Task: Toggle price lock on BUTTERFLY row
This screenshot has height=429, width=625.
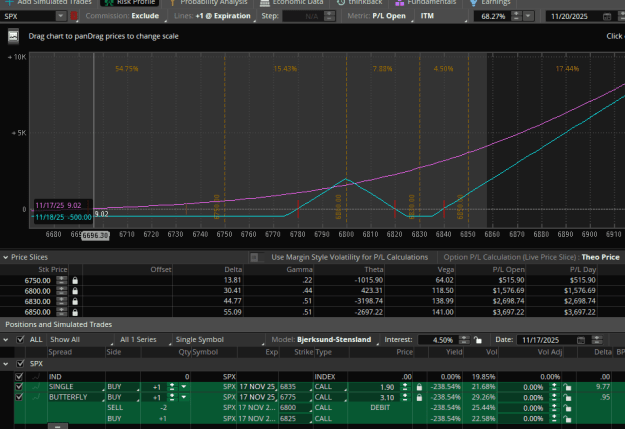Action: [419, 397]
